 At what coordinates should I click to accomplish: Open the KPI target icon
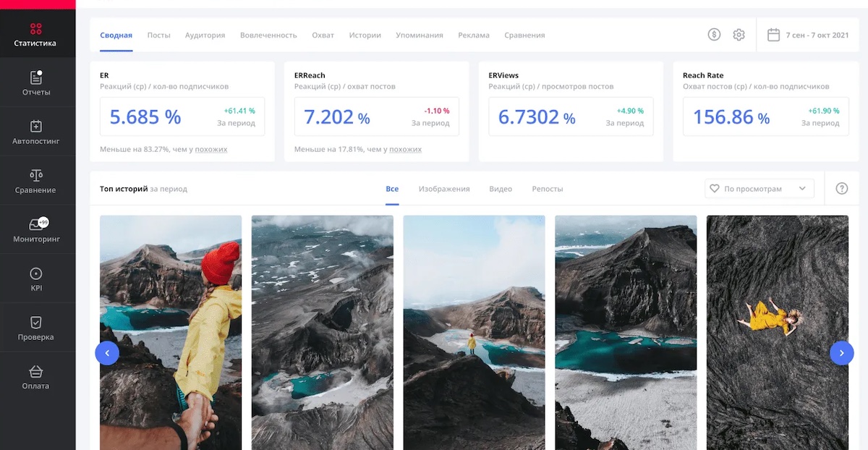coord(36,279)
